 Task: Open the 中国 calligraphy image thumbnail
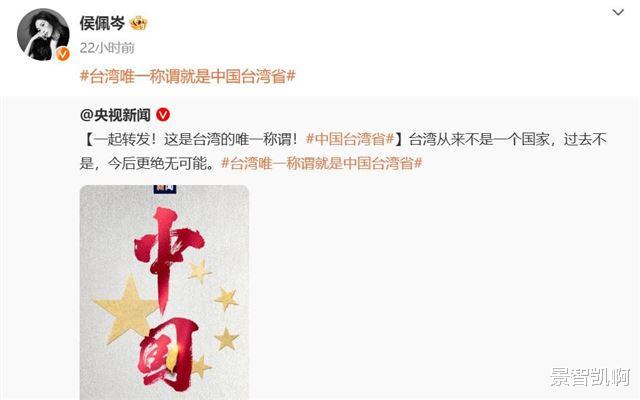coord(164,292)
